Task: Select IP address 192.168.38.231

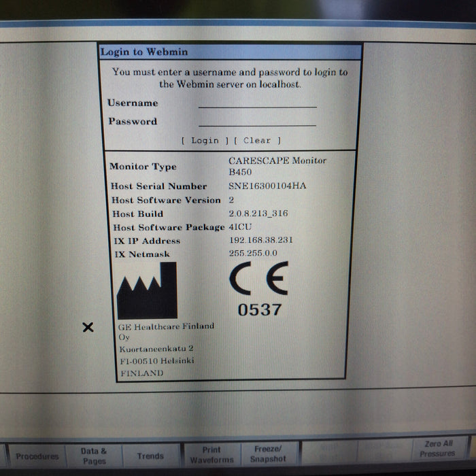Action: pyautogui.click(x=260, y=240)
